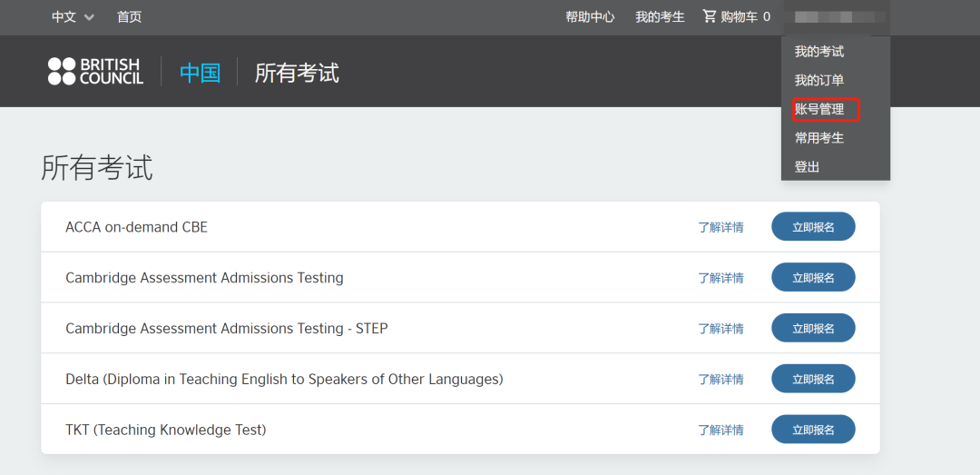Expand the 中文 language dropdown
The height and width of the screenshot is (475, 980).
pyautogui.click(x=73, y=17)
